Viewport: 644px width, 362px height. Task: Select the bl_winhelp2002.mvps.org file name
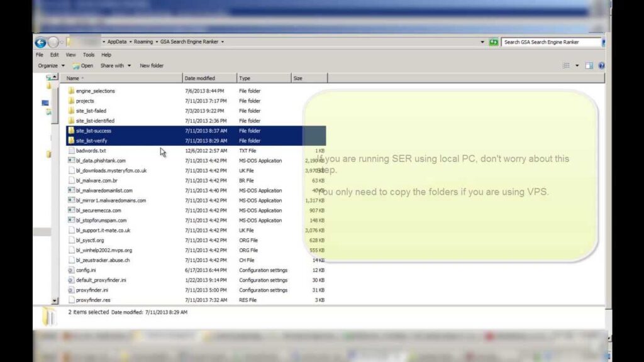[104, 250]
